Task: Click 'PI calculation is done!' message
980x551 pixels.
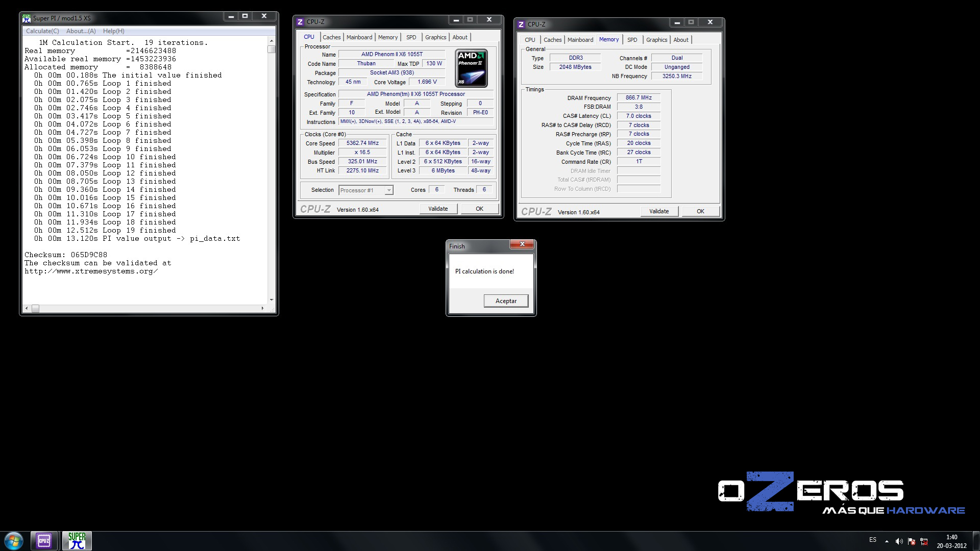Action: point(484,271)
